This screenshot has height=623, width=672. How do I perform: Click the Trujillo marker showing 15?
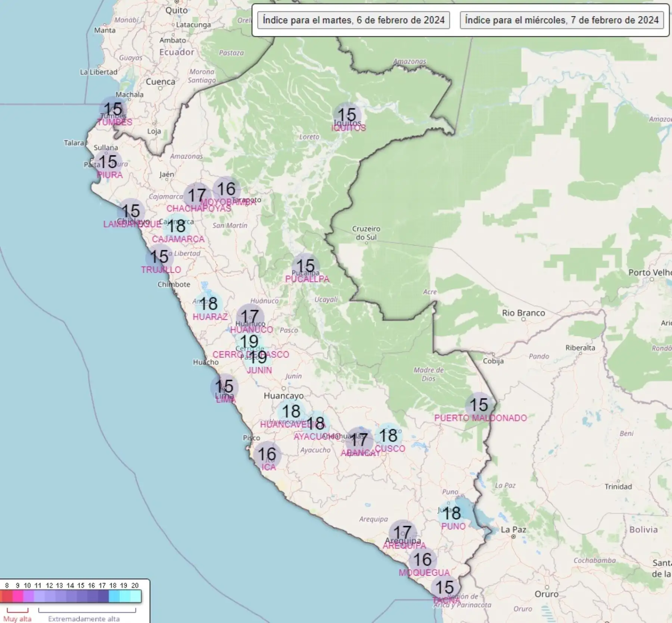click(159, 257)
